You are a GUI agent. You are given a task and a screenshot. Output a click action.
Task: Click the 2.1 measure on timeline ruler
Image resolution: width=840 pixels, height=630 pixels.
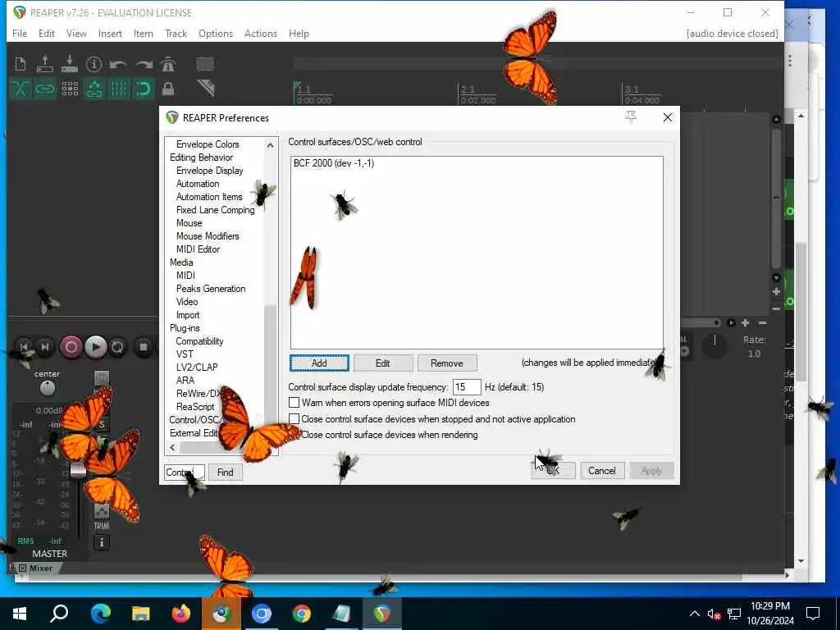click(x=468, y=89)
